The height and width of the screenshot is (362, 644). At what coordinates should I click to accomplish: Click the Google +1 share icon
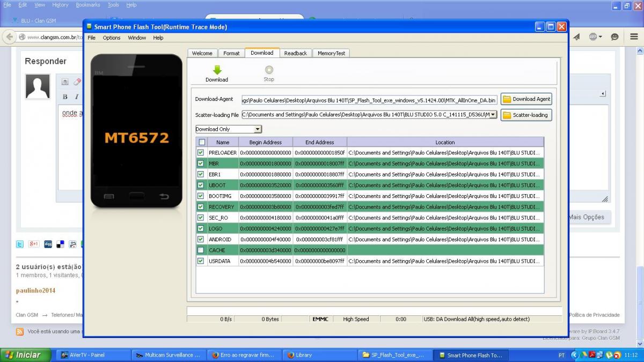point(34,243)
